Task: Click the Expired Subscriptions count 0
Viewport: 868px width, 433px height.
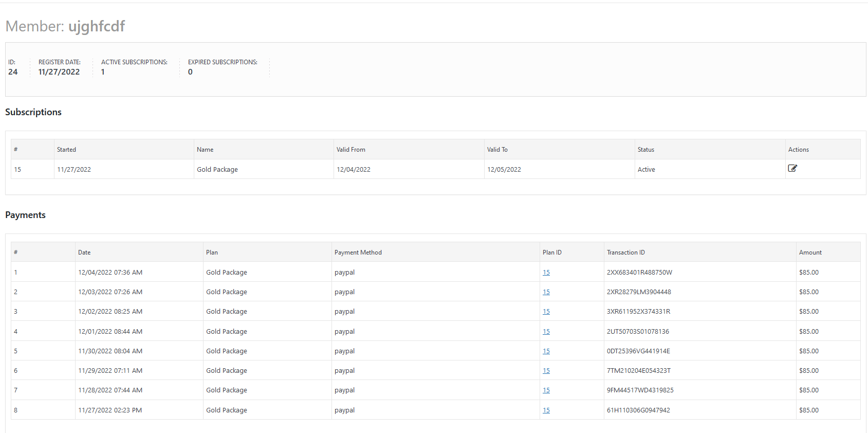Action: pos(190,72)
